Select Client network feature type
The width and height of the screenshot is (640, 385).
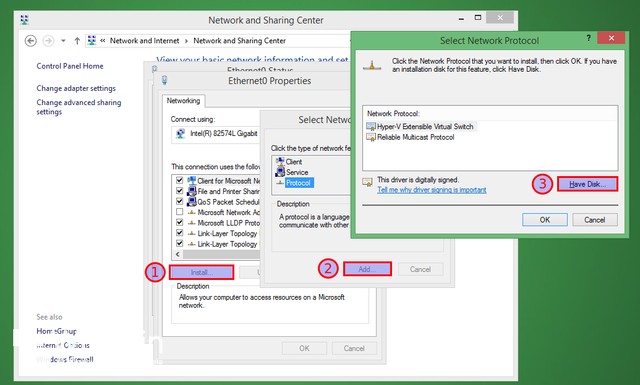click(294, 162)
